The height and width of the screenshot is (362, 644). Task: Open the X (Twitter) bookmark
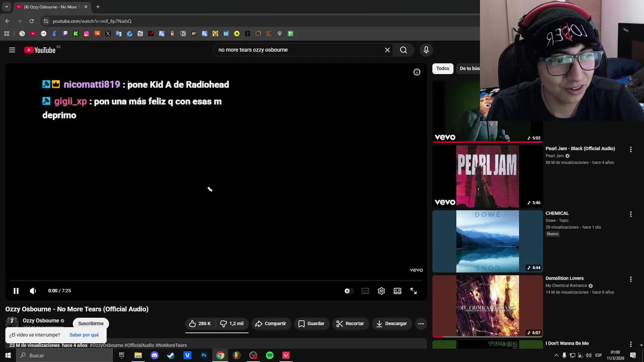click(x=108, y=34)
